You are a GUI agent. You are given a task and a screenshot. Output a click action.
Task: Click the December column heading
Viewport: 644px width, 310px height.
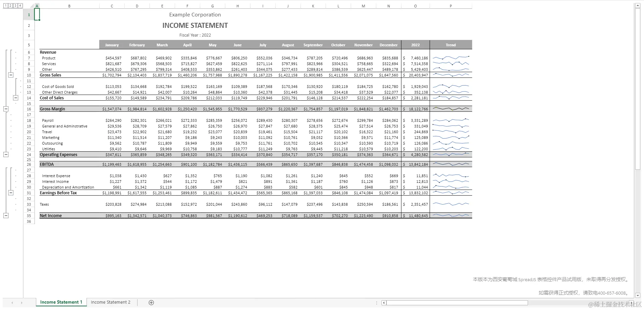(389, 45)
